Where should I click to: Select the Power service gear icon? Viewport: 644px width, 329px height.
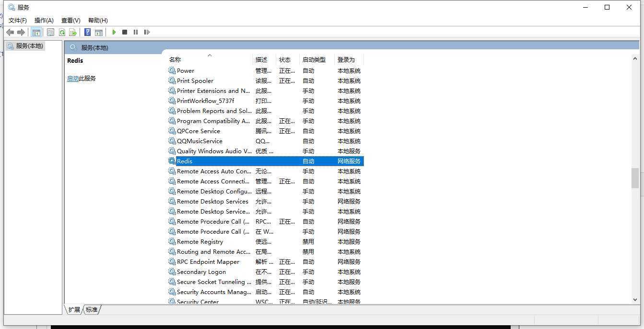tap(172, 70)
